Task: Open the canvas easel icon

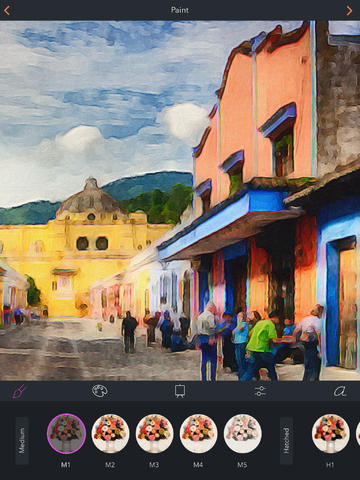Action: pos(180,391)
